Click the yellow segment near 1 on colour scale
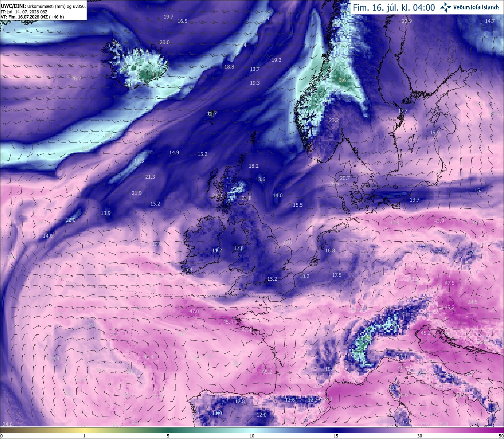The height and width of the screenshot is (439, 504). [x=84, y=430]
